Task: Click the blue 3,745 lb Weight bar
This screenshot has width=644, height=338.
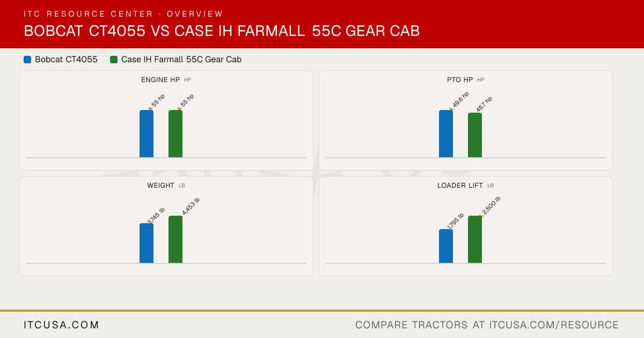Action: (147, 243)
